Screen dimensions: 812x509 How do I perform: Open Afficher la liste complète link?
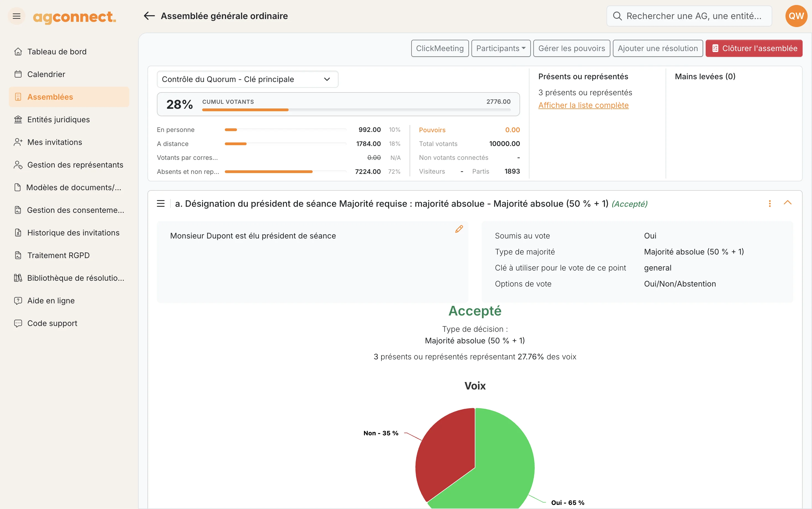pos(583,105)
